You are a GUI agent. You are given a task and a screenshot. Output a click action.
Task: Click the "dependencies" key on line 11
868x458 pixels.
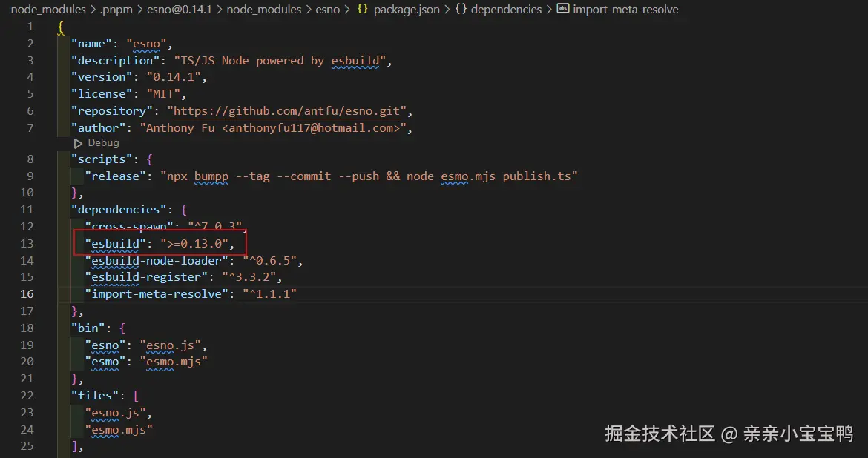(119, 210)
